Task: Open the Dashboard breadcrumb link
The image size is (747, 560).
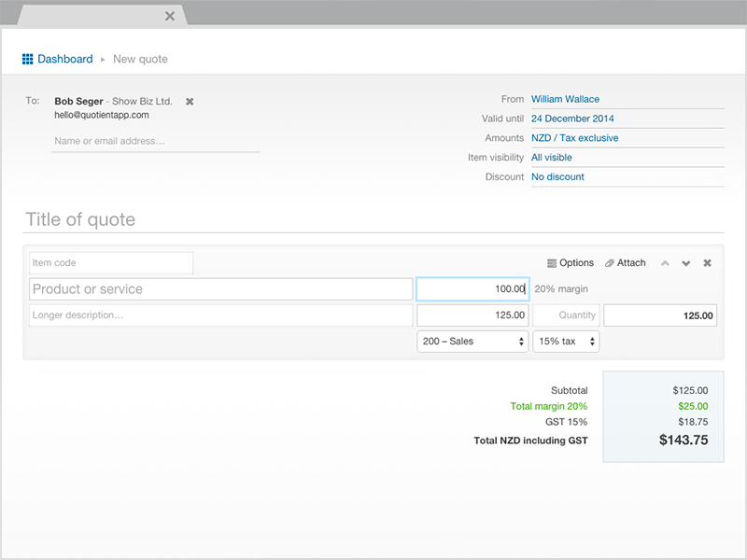Action: 64,59
